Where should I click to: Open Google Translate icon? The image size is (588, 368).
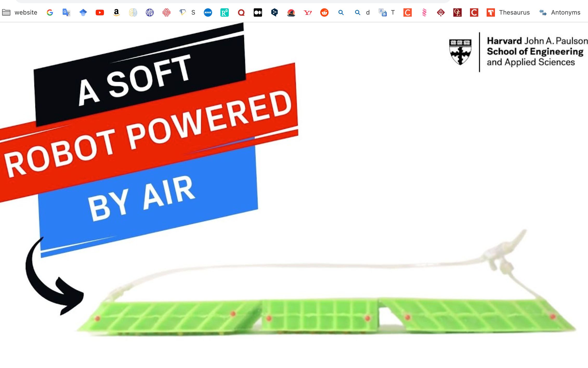(x=67, y=12)
